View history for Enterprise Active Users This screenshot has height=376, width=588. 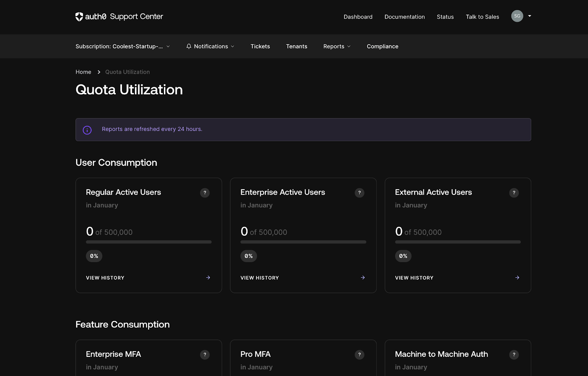click(259, 278)
